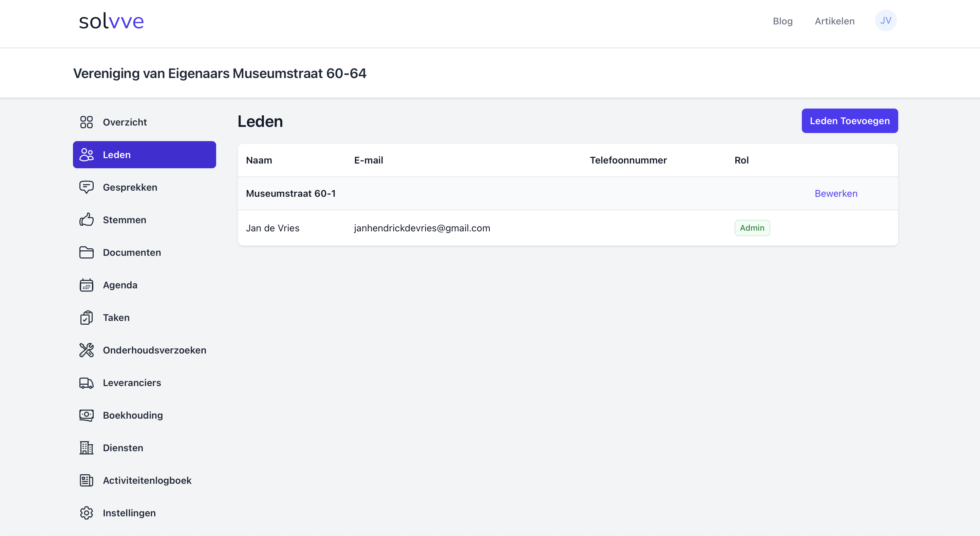
Task: Open Instellingen in the sidebar
Action: [129, 513]
